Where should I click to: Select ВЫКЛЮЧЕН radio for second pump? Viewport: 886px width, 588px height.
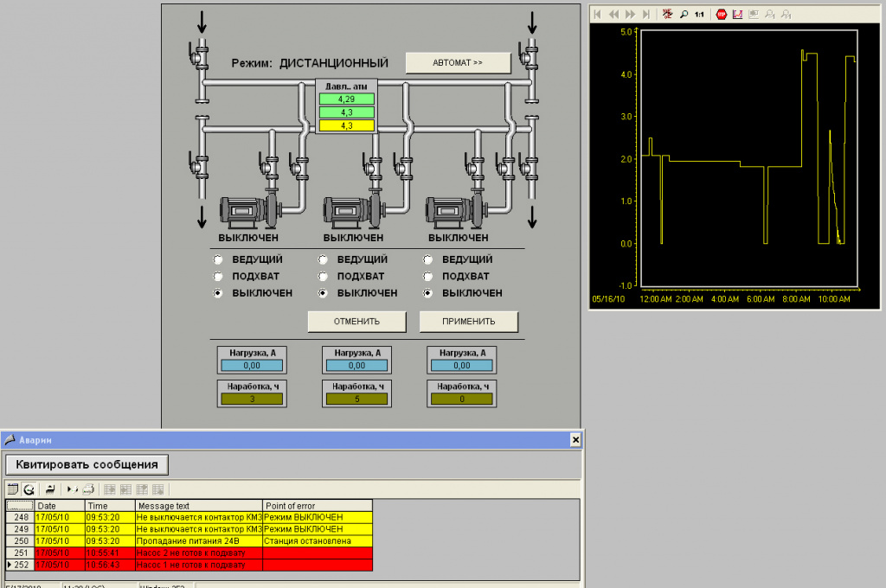click(323, 293)
